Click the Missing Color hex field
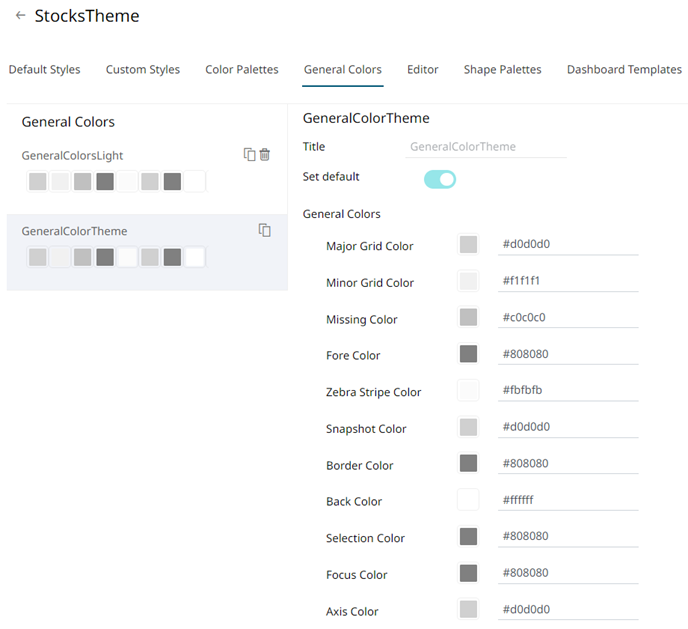This screenshot has height=629, width=688. pyautogui.click(x=567, y=318)
